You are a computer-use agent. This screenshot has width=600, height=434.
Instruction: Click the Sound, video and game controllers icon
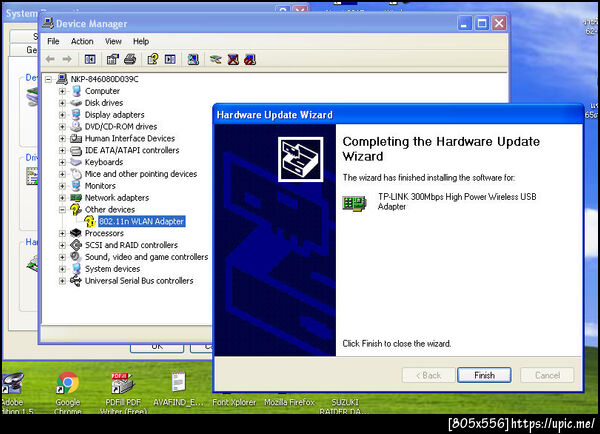(x=76, y=257)
